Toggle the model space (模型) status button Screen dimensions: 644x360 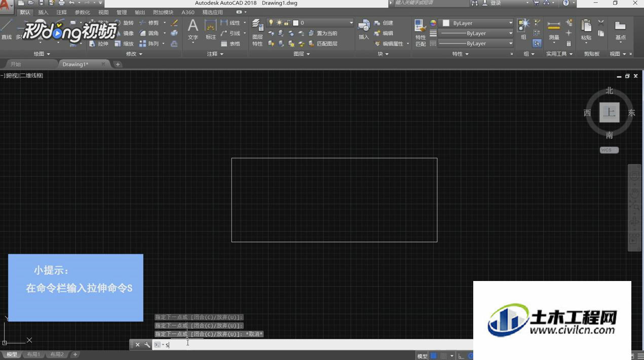point(422,356)
